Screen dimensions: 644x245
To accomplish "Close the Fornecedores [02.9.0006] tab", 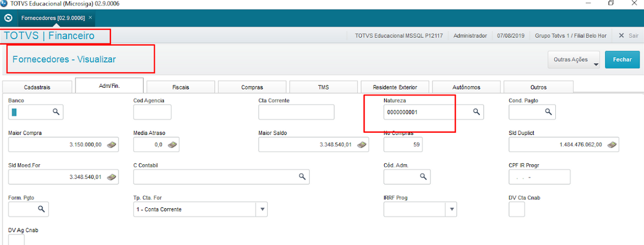I will [x=90, y=18].
